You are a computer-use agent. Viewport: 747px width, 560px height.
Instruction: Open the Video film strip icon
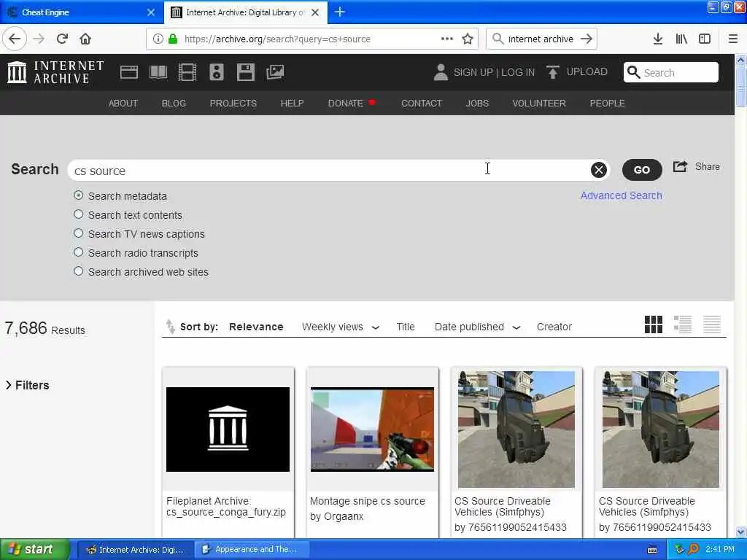[187, 72]
